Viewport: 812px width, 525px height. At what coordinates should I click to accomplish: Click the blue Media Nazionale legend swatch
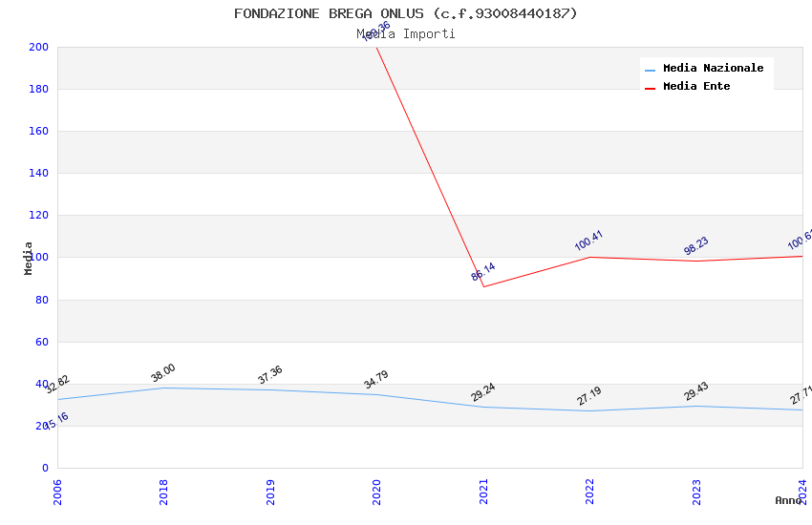pyautogui.click(x=650, y=71)
